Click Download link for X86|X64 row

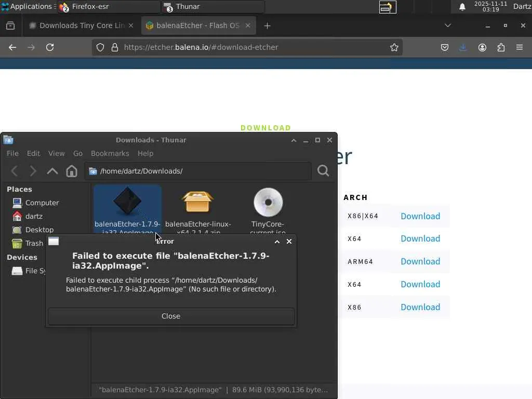click(x=420, y=216)
